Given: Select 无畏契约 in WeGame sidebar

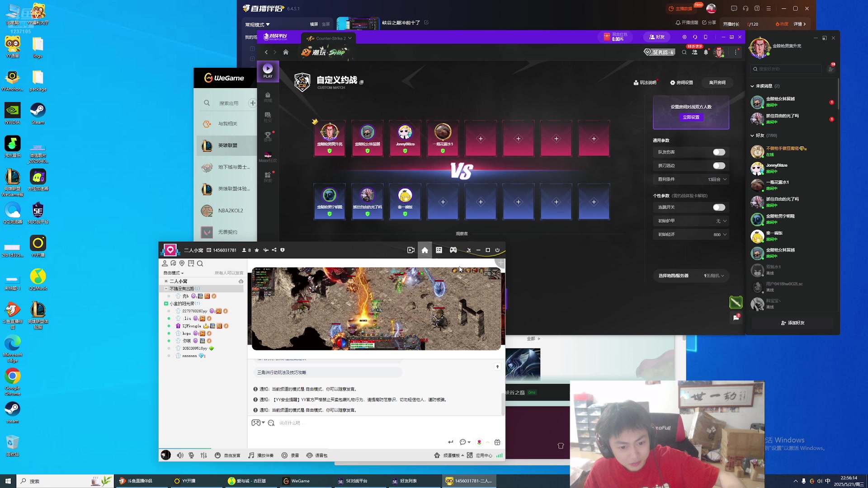Looking at the screenshot, I should coord(226,232).
